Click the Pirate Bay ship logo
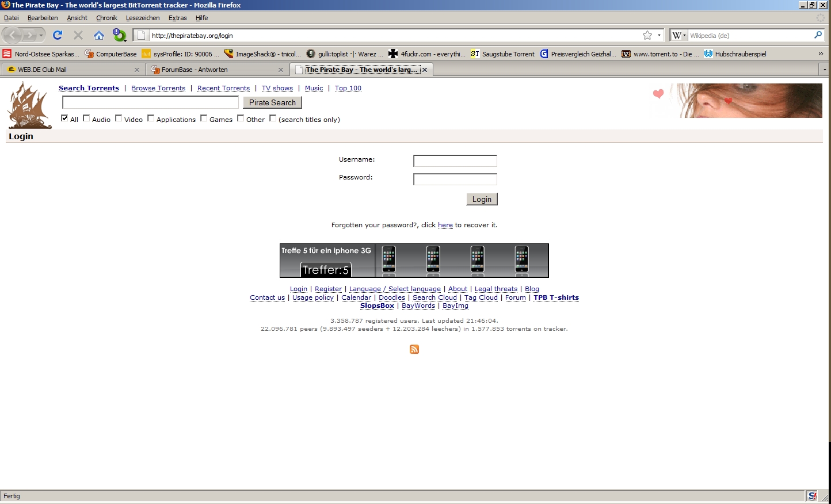 click(x=29, y=105)
